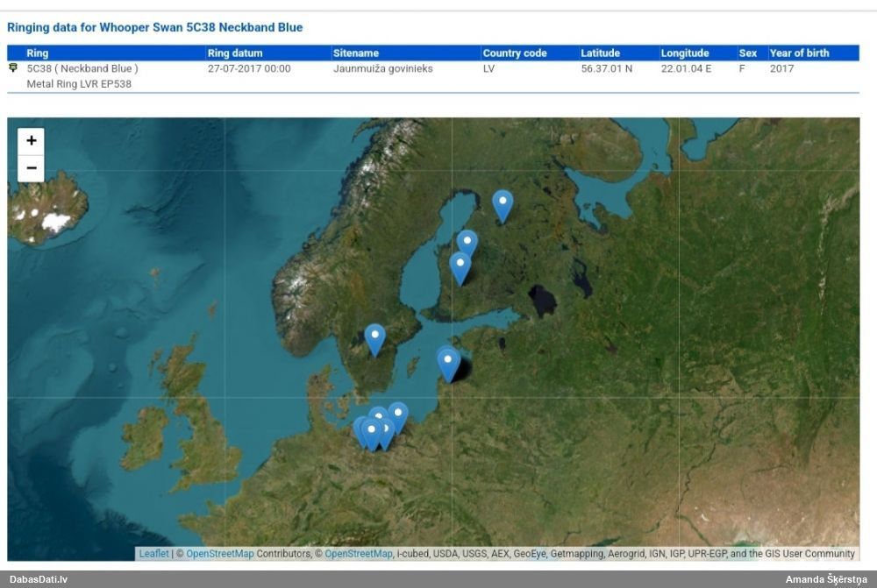Select the Year of birth column header
Screen dimensions: 877x588
pyautogui.click(x=799, y=53)
